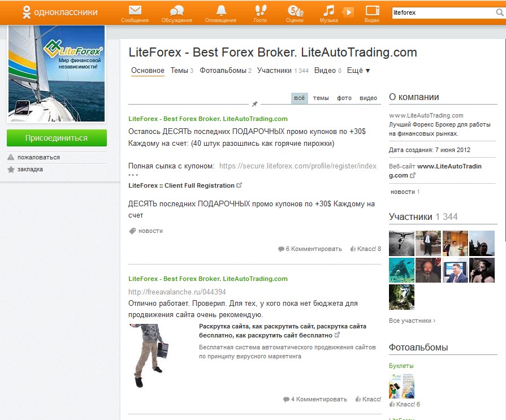Viewport: 506px width, 420px height.
Task: Open the Буклеты album thumbnail
Action: click(x=401, y=386)
